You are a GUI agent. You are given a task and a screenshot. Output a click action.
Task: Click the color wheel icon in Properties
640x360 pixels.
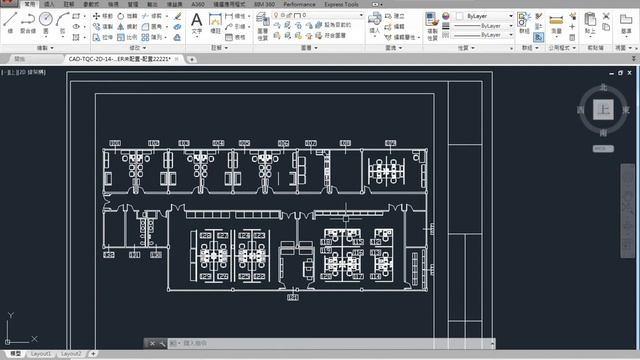click(446, 16)
